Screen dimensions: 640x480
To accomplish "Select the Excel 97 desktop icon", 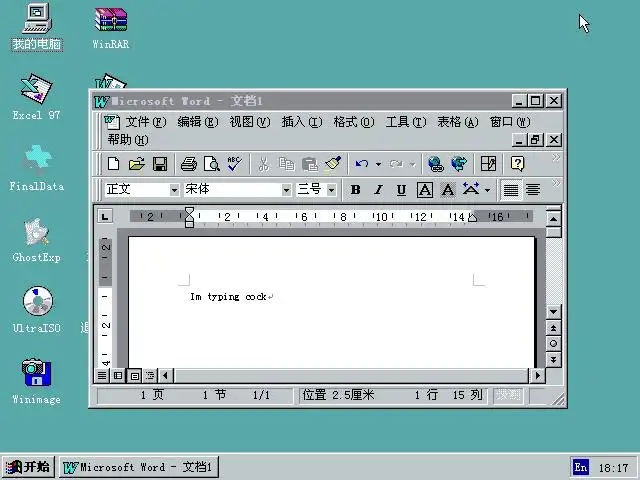I will pos(36,97).
